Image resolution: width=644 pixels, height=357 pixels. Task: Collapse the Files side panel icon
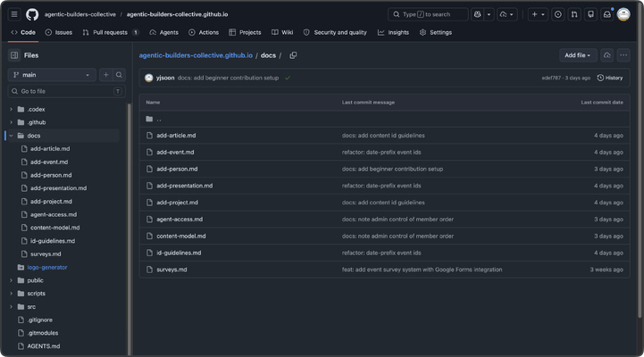(x=14, y=55)
